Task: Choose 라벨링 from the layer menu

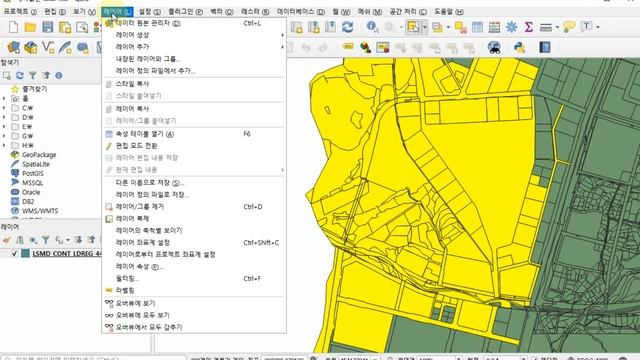Action: coord(194,290)
